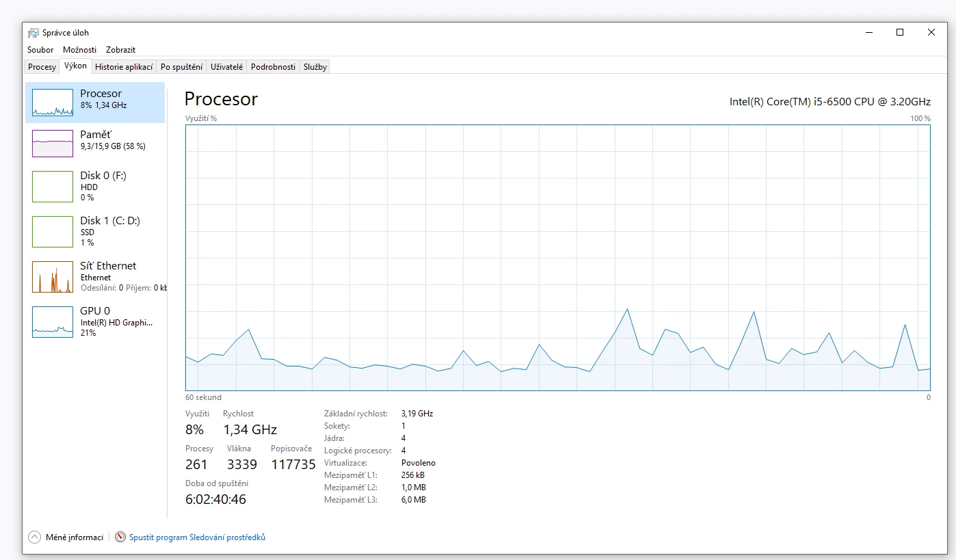Image resolution: width=956 pixels, height=560 pixels.
Task: Select the Disk 0 (F:) graph thumbnail
Action: (53, 187)
